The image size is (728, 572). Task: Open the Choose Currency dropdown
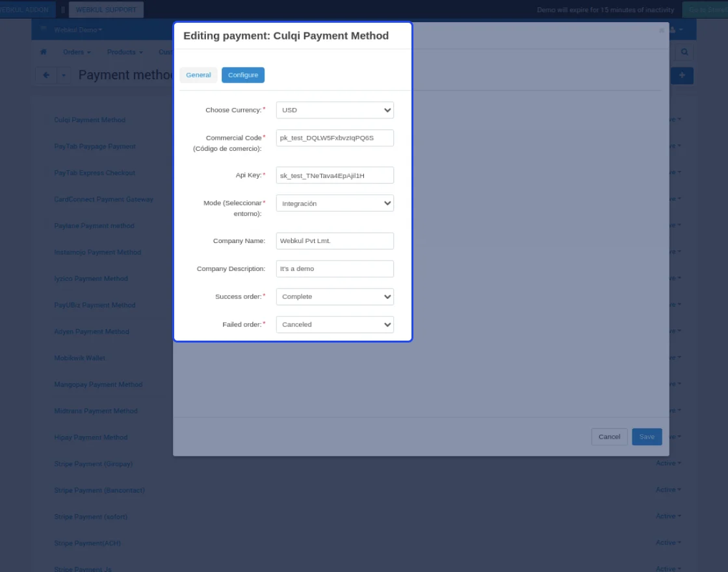[335, 110]
